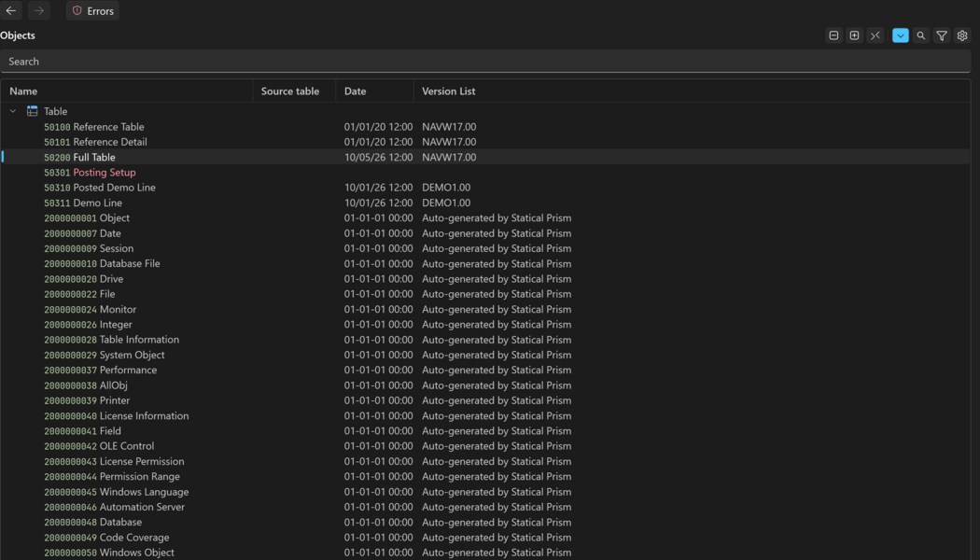
Task: Select 2000000028 Table Information
Action: pos(111,340)
